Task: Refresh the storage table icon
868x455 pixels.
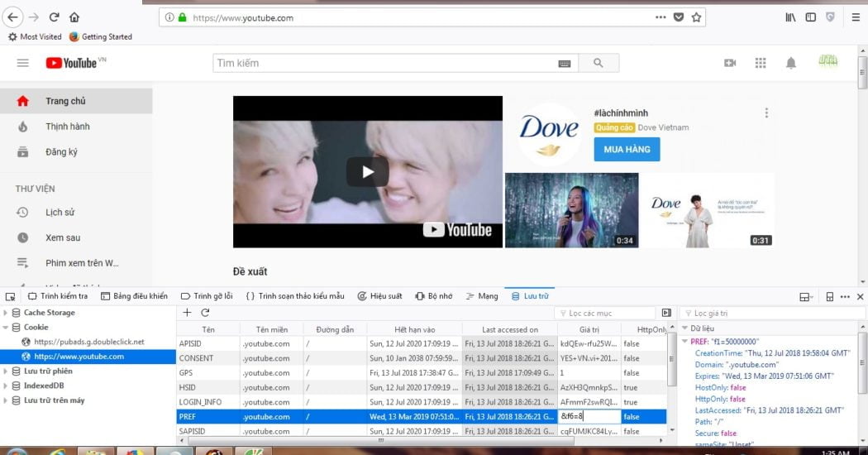Action: [205, 313]
